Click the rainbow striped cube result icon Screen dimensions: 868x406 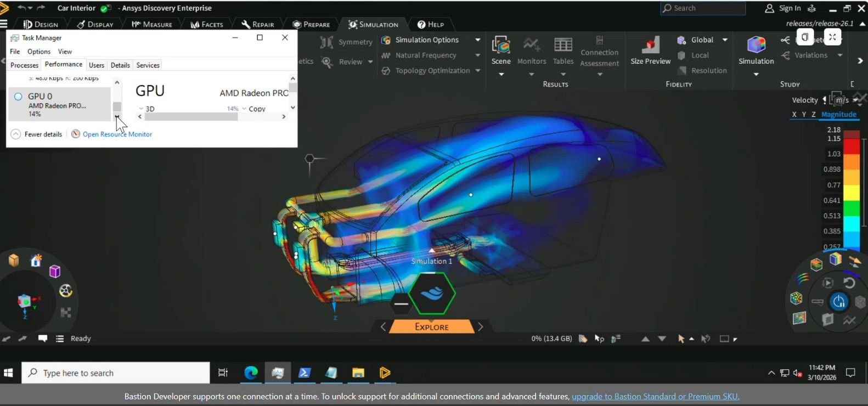836,258
